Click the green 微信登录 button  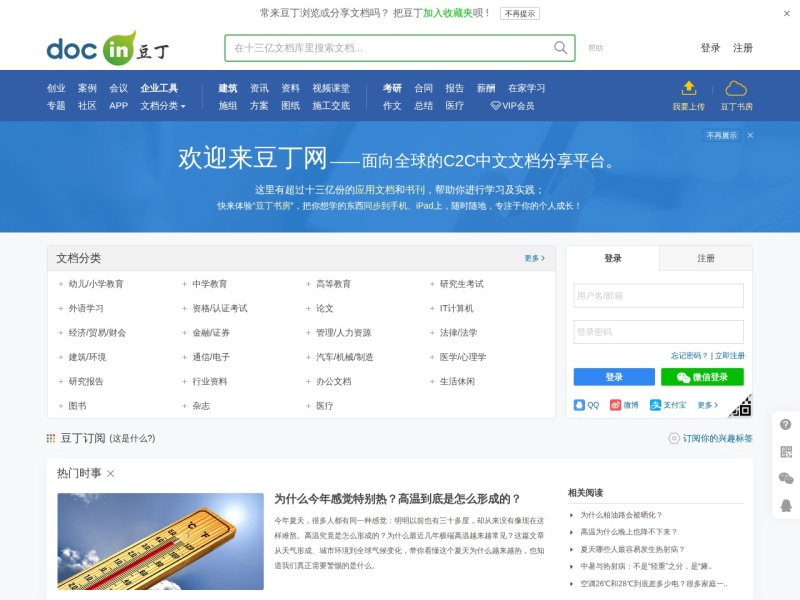702,377
